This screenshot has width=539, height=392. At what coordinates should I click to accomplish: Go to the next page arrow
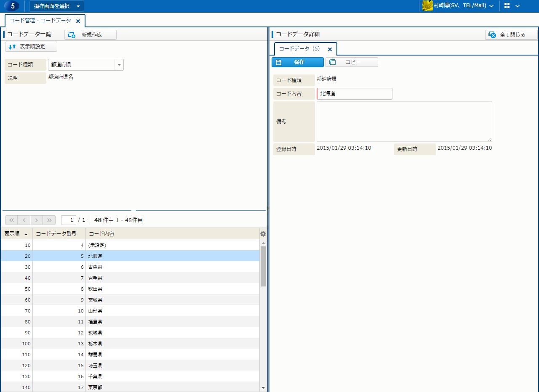[37, 220]
